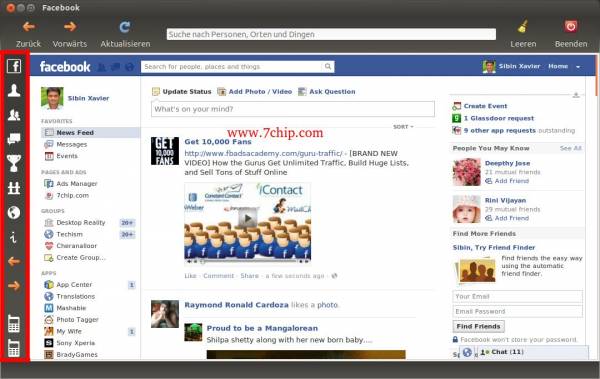
Task: Click the globe icon in left sidebar
Action: 14,212
